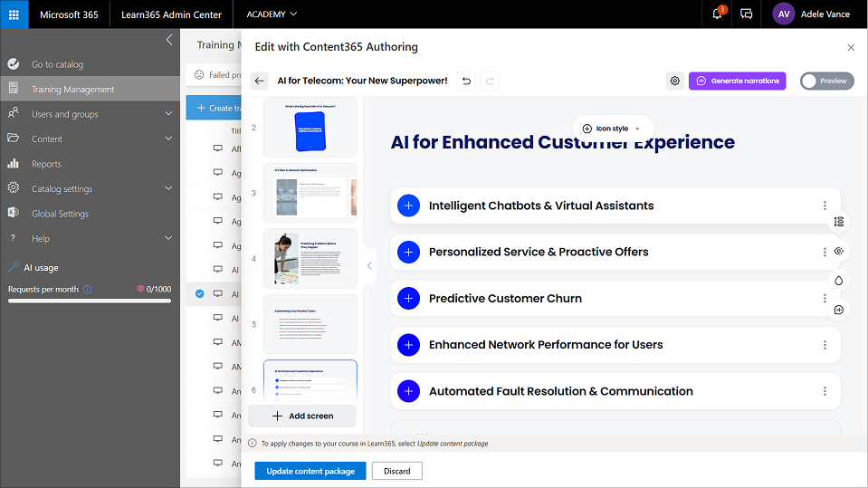Image resolution: width=868 pixels, height=488 pixels.
Task: Click the back arrow beside the course title
Action: (x=260, y=81)
